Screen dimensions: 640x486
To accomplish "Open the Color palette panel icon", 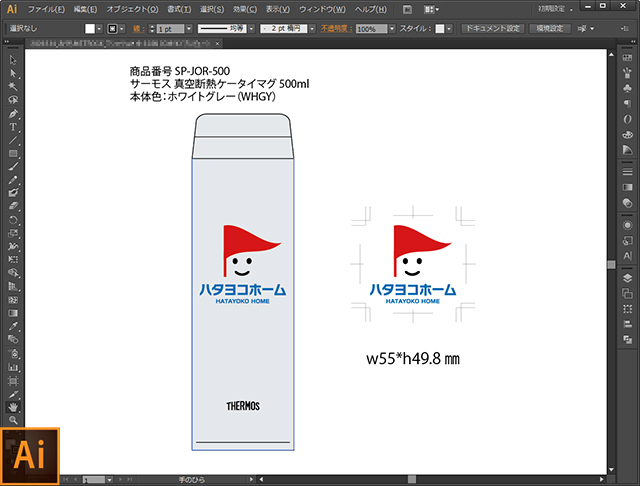I will [x=627, y=134].
